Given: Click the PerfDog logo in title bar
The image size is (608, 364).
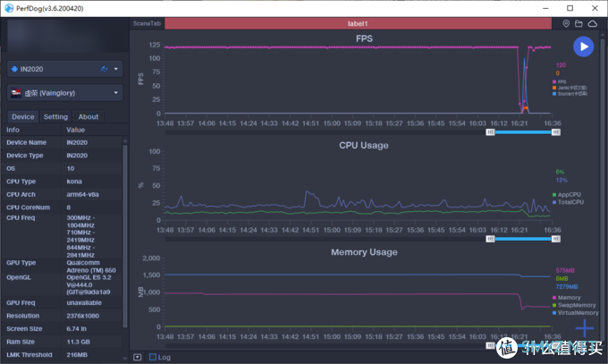Looking at the screenshot, I should click(x=9, y=8).
